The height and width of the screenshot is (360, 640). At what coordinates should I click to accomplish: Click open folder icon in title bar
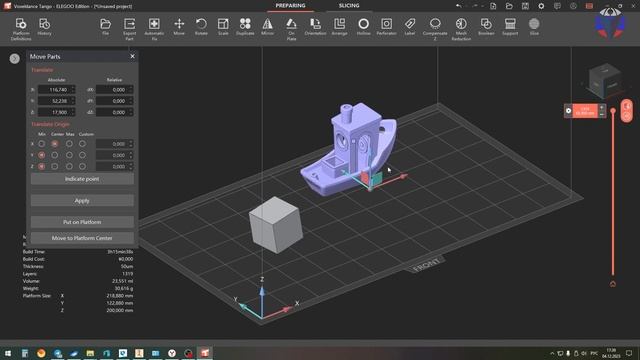[x=509, y=6]
